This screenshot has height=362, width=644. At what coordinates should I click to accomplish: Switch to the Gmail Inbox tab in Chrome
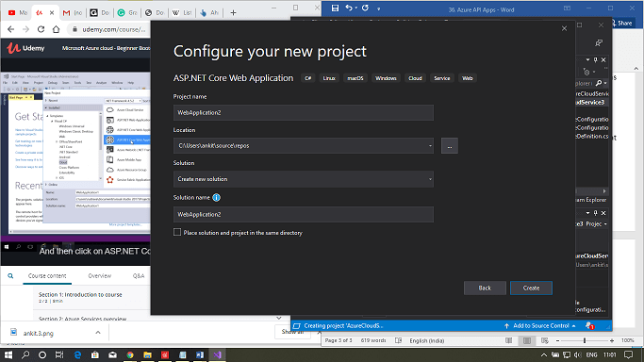pyautogui.click(x=72, y=12)
